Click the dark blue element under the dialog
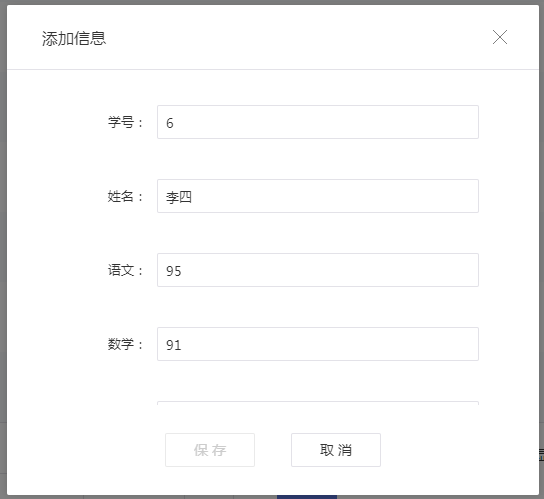Screen dimensions: 544x499 coord(307,497)
